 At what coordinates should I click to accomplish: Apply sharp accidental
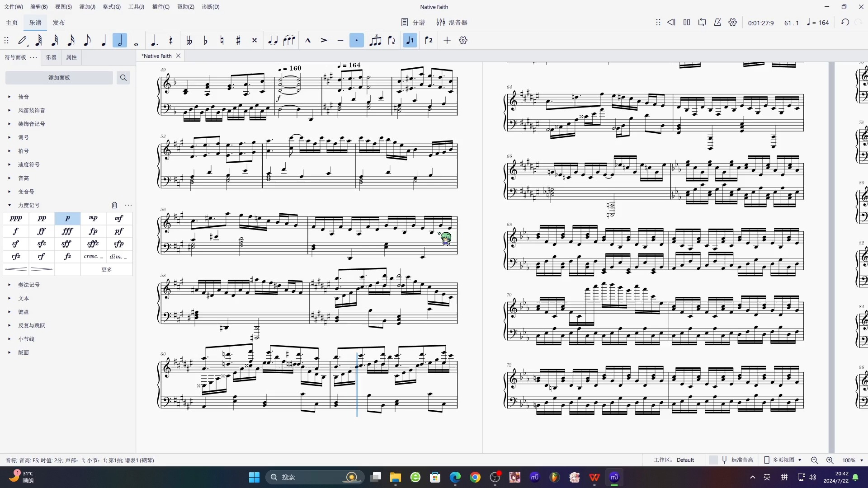click(x=238, y=41)
